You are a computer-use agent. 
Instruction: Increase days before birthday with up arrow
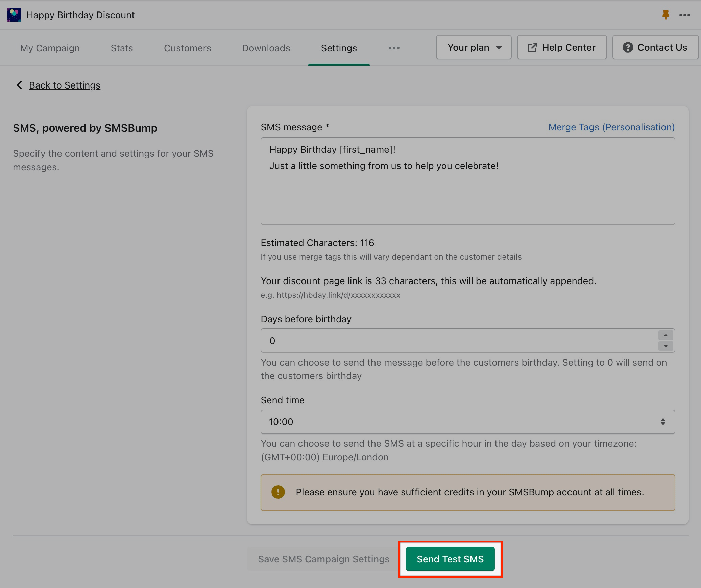tap(665, 335)
